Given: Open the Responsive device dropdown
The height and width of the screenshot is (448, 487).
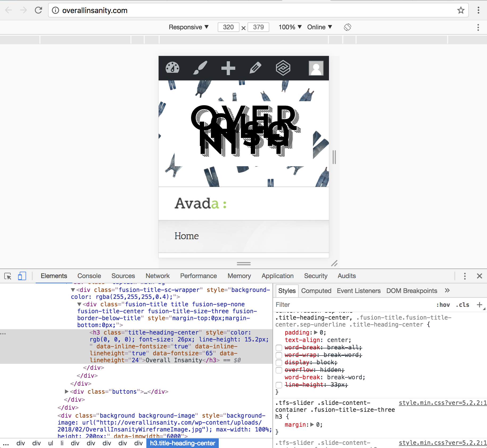Looking at the screenshot, I should (188, 27).
